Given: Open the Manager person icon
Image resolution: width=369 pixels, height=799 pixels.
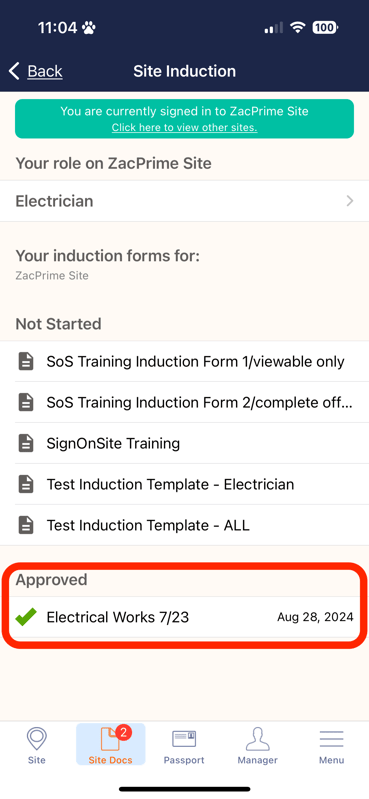Looking at the screenshot, I should coord(257,739).
